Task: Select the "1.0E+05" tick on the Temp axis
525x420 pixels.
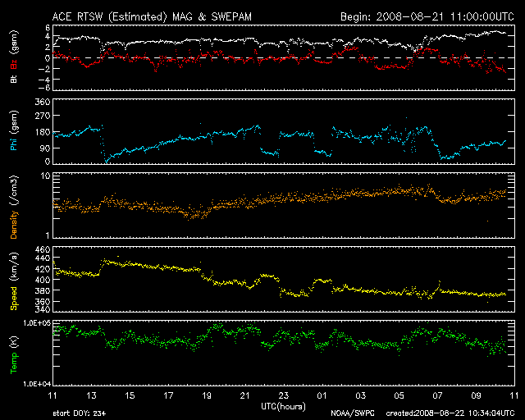Action: coord(37,323)
